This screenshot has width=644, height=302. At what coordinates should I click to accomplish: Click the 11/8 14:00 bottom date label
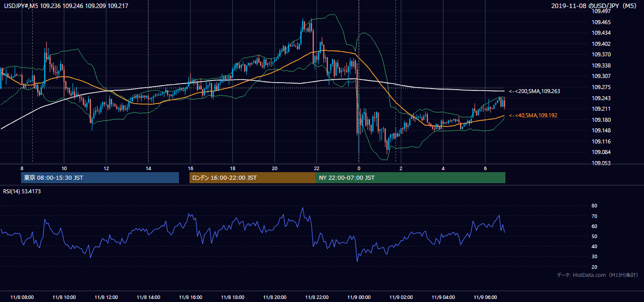click(148, 297)
